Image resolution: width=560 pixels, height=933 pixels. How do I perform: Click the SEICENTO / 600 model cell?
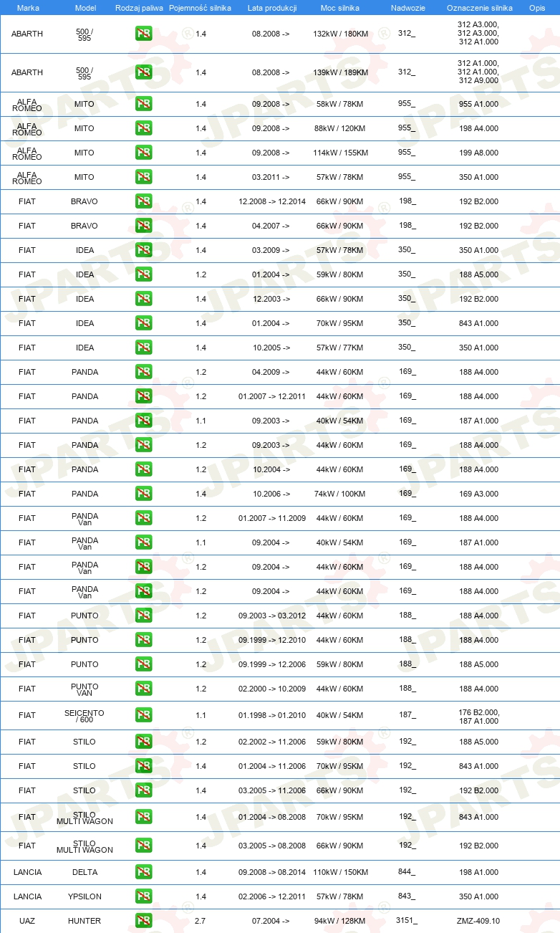pos(85,716)
